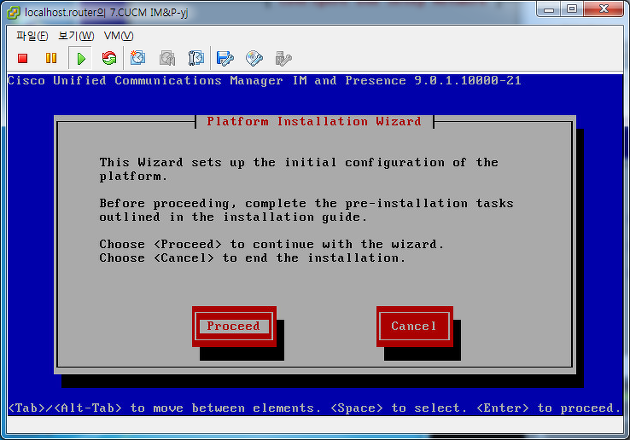Screen dimensions: 630x440
Task: Connect the CD/DVD drive using the disc icon
Action: point(254,58)
